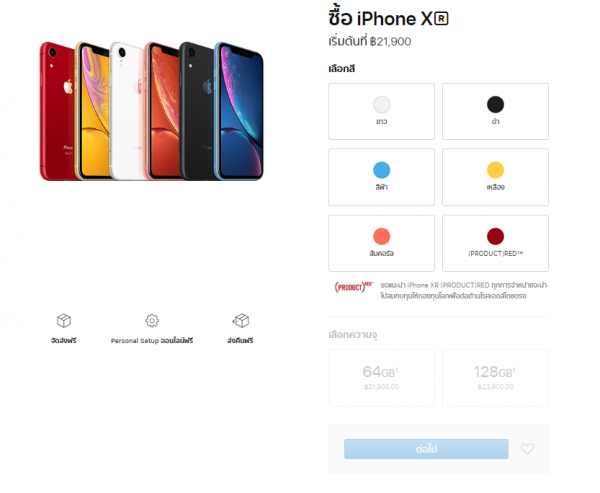Click the blue continue button
Viewport: 600px width, 493px height.
pos(426,449)
